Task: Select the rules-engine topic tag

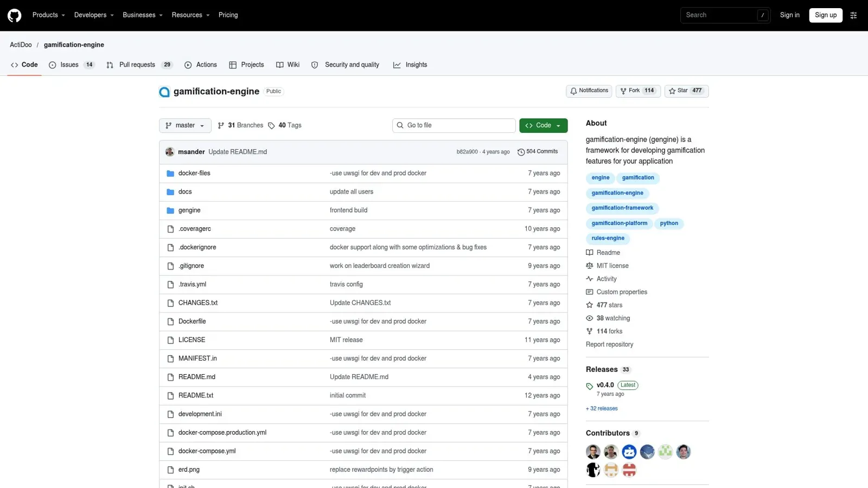Action: point(608,239)
